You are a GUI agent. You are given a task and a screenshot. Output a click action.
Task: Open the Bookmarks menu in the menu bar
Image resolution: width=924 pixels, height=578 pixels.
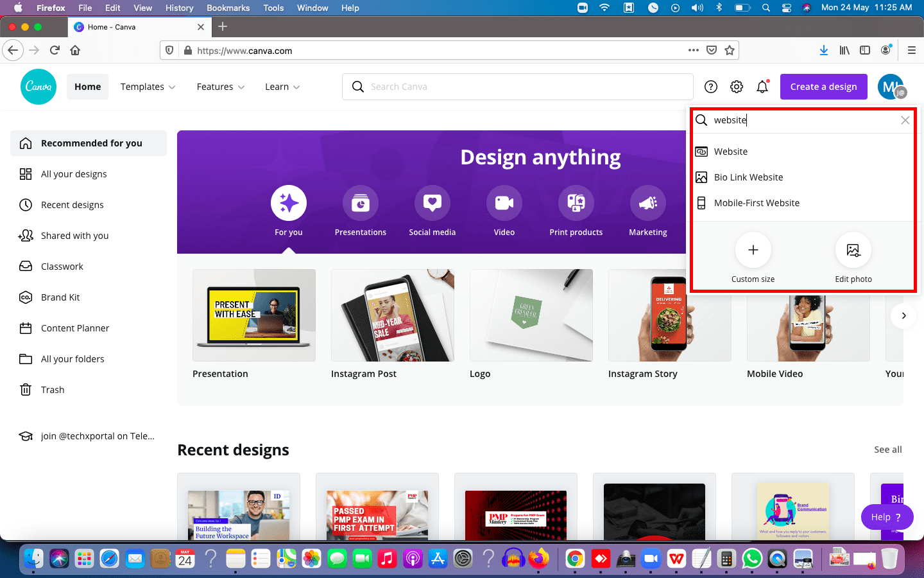tap(228, 8)
